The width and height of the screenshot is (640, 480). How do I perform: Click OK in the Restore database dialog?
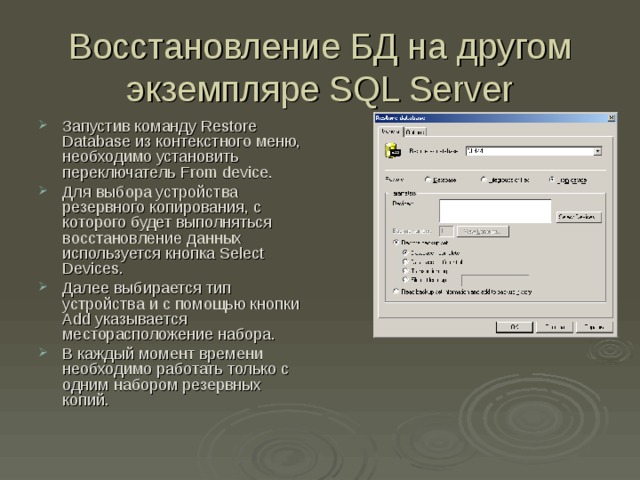click(x=514, y=327)
